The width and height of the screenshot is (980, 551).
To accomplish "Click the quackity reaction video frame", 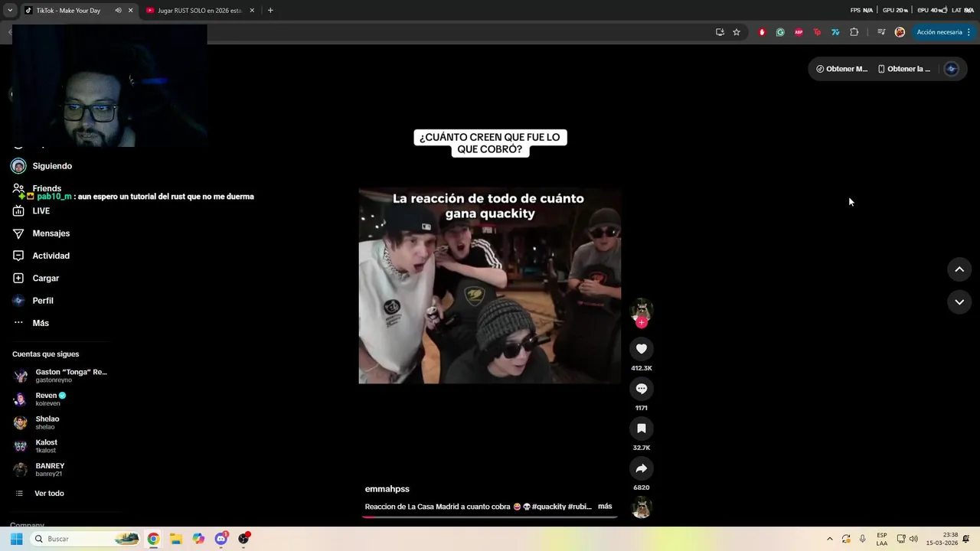I will point(490,286).
